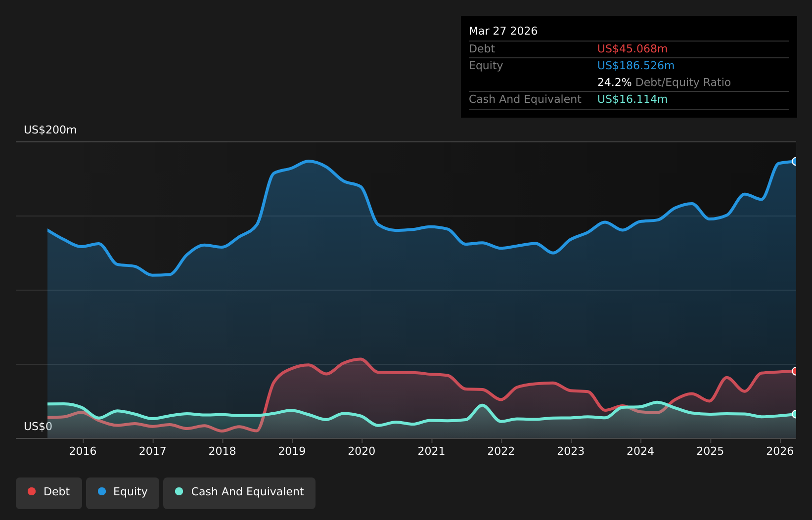Click the 2023 x-axis label

(x=571, y=451)
